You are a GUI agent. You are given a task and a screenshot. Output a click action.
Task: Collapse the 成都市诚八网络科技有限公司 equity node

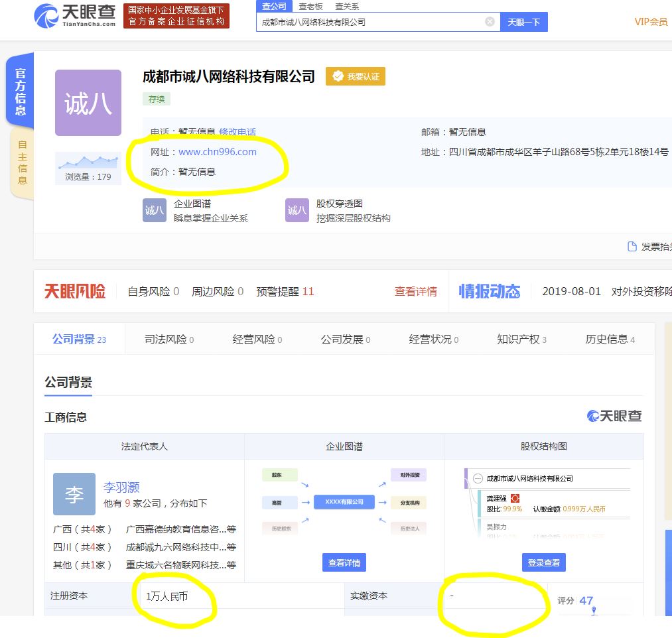478,479
